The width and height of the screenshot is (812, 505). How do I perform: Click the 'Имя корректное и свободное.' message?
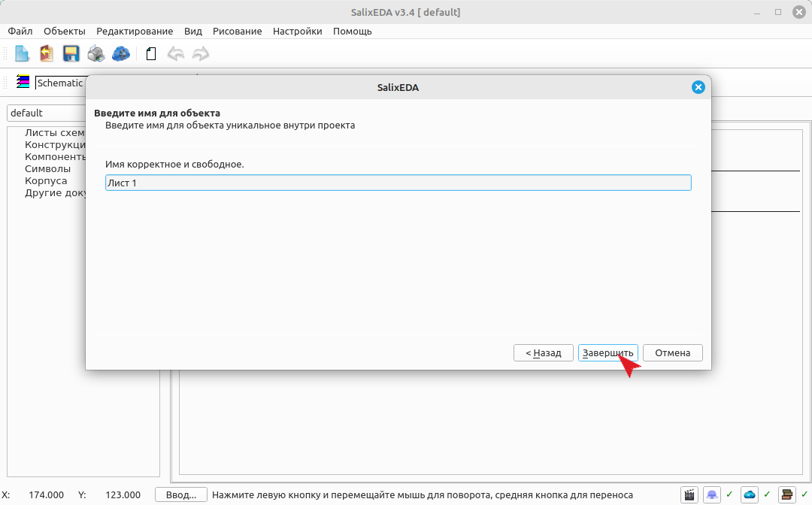pyautogui.click(x=174, y=164)
